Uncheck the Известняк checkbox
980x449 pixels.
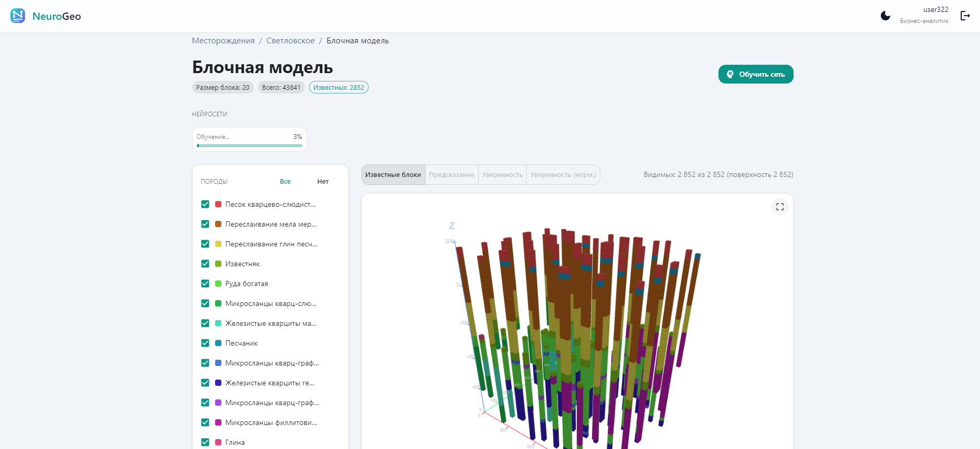205,264
